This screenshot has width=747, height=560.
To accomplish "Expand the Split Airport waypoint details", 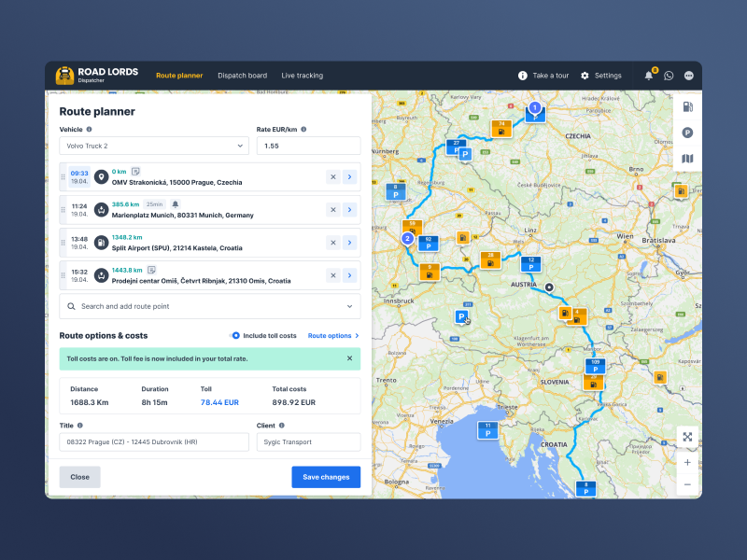I will (349, 243).
